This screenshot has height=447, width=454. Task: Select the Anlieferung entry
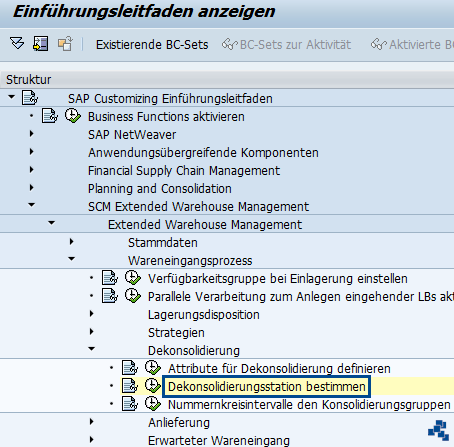(x=179, y=423)
